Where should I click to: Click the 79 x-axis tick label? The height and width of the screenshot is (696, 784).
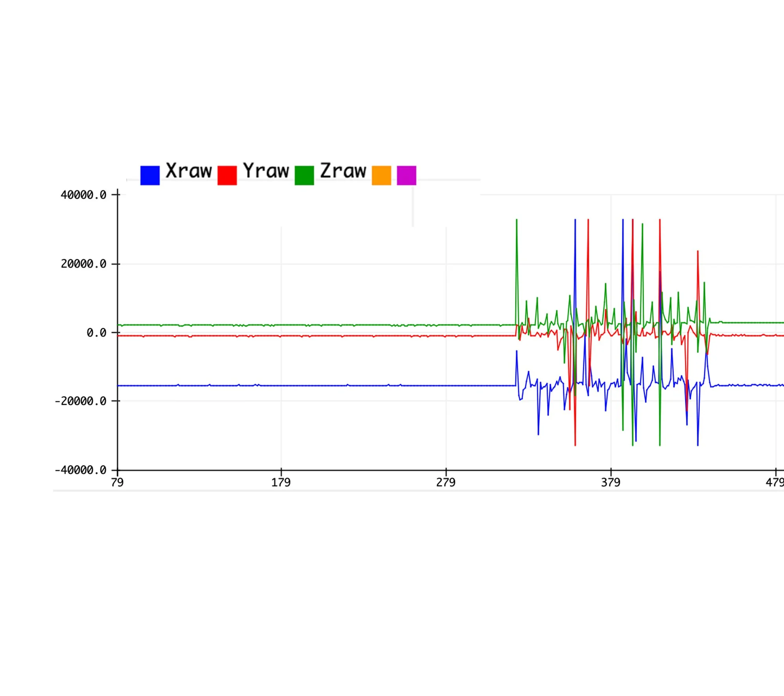tap(117, 483)
